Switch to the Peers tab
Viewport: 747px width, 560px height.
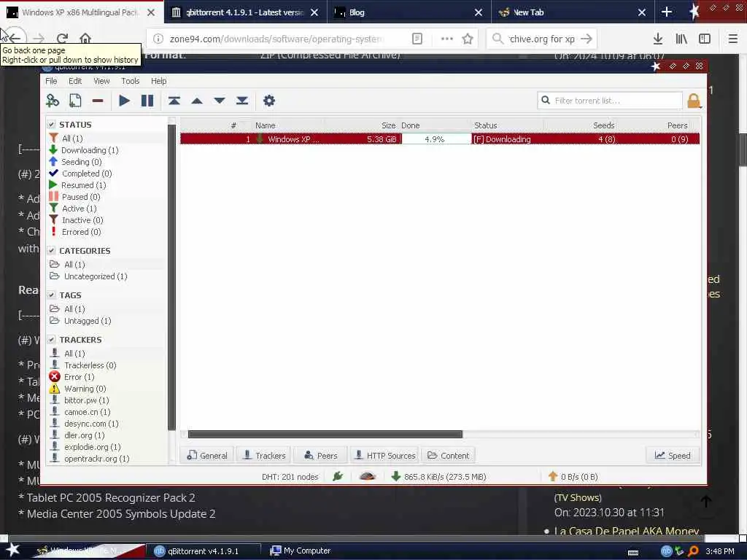click(321, 455)
